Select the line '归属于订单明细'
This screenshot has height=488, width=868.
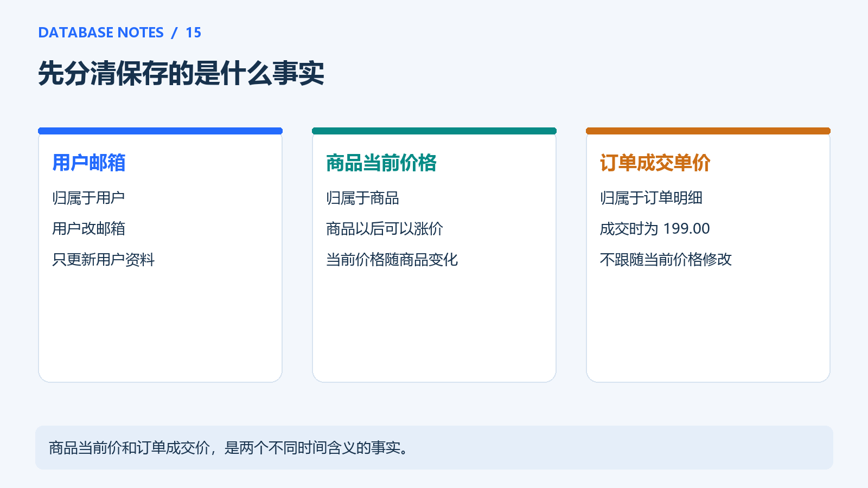click(651, 198)
